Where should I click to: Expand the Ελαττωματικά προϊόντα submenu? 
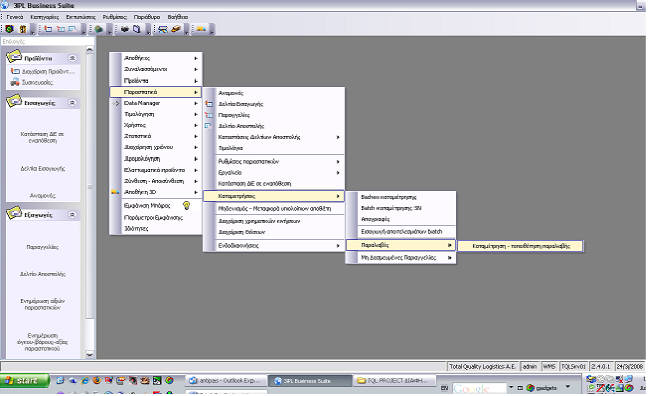tap(156, 170)
